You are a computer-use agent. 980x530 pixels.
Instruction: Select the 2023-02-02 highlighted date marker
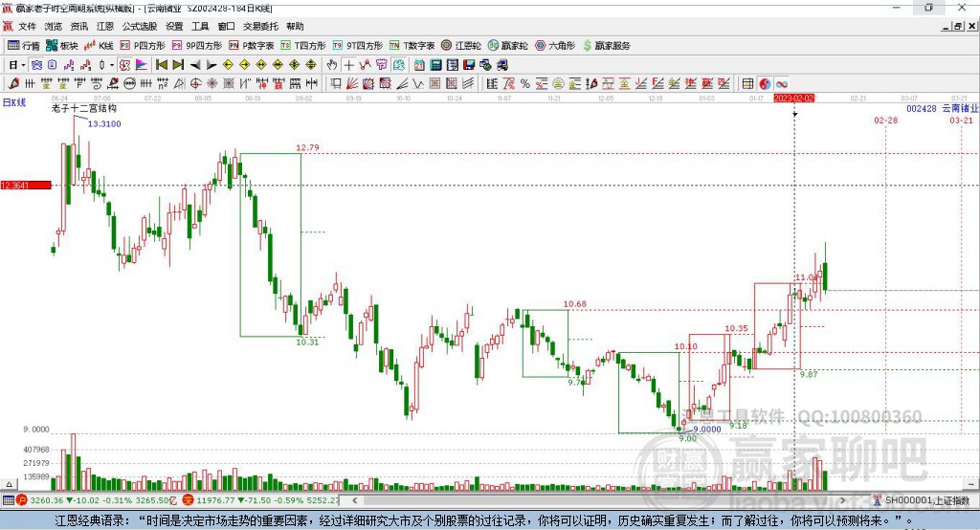coord(793,99)
